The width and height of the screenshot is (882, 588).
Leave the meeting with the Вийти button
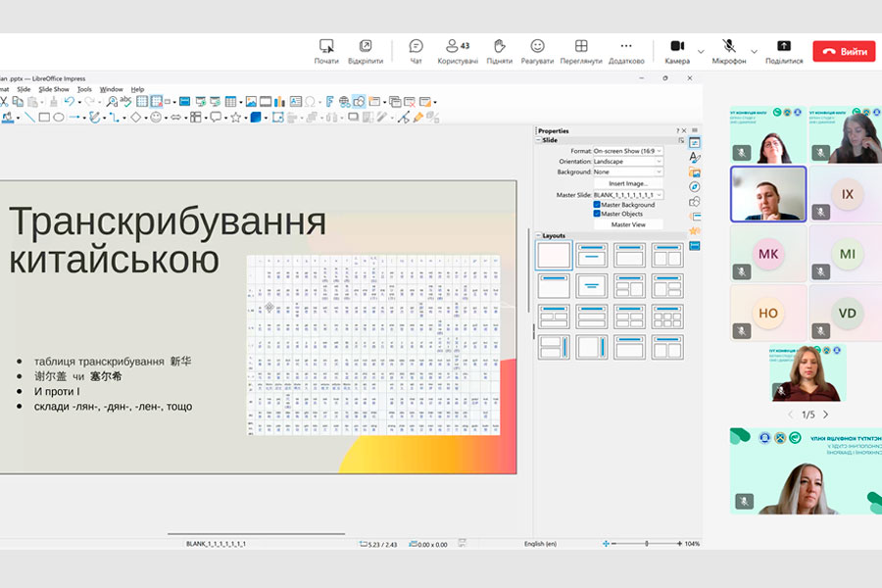(843, 51)
